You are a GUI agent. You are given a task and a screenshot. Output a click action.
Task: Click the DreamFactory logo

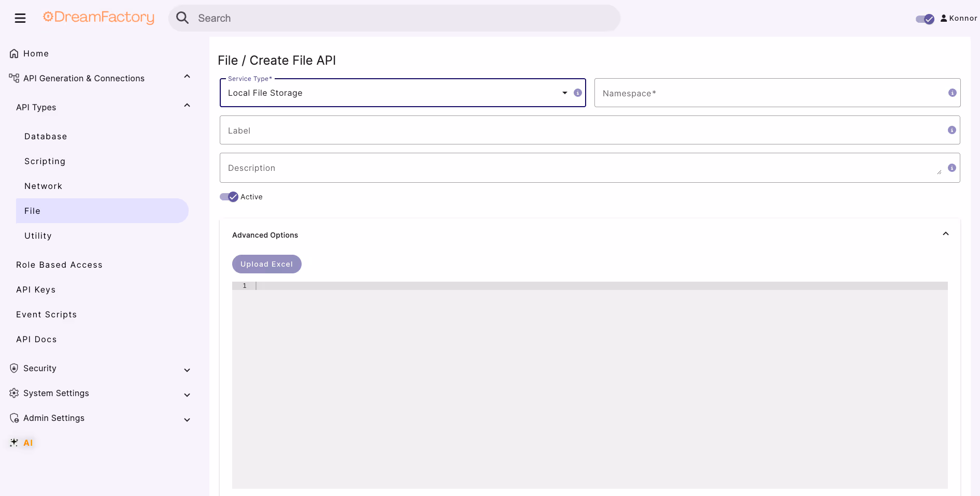(x=98, y=18)
